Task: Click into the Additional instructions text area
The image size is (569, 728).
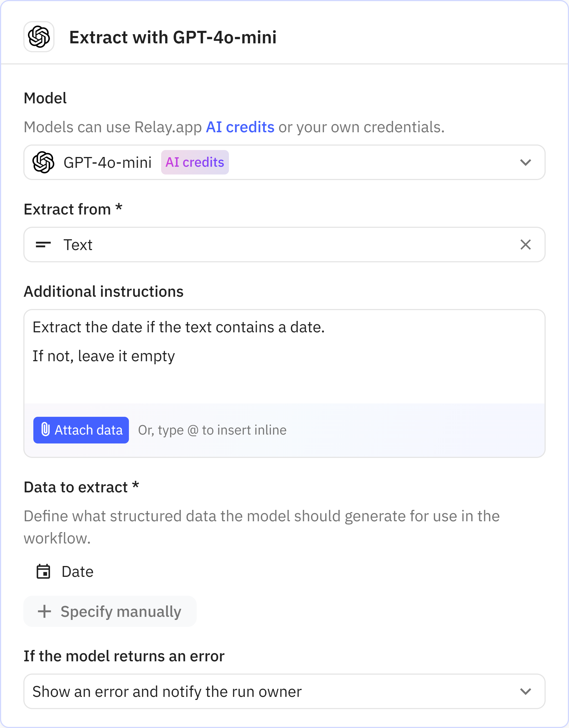Action: pyautogui.click(x=283, y=380)
